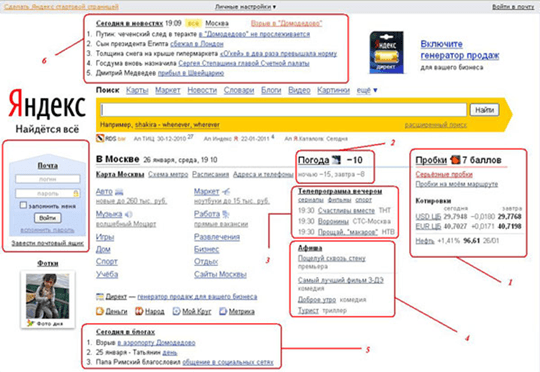Toggle the все news filter
The width and height of the screenshot is (540, 372).
(193, 23)
